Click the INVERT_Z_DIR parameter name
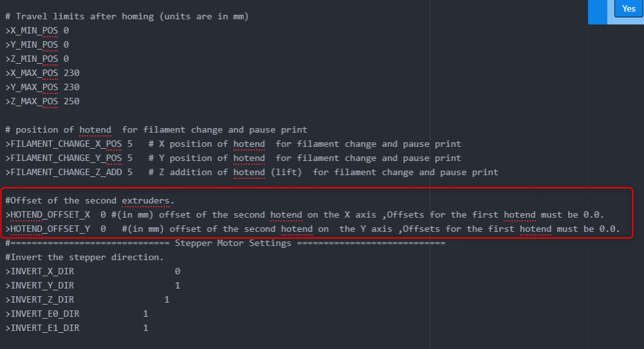Screen dimensions: 644x349 click(43, 300)
